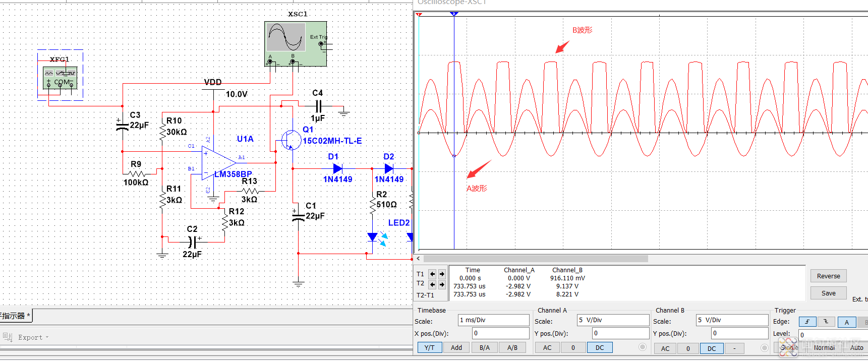This screenshot has height=363, width=868.
Task: Move cursor T1 right with arrow
Action: (x=442, y=274)
